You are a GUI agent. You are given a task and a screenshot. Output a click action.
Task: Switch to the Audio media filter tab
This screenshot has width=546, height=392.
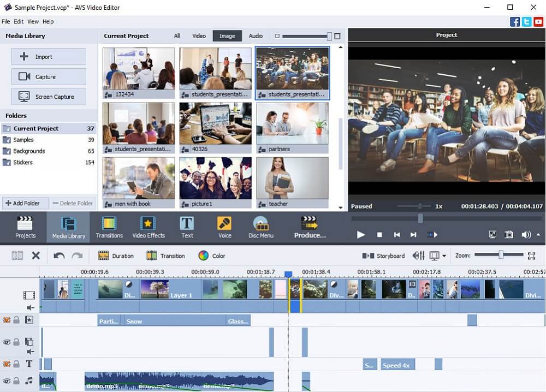coord(256,35)
